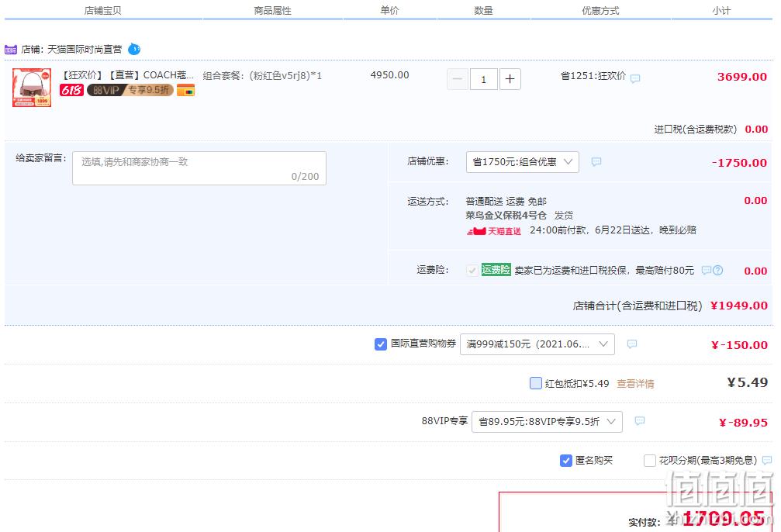Image resolution: width=781 pixels, height=532 pixels.
Task: Enable the 红包抵扣¥5.49 checkbox
Action: click(x=536, y=383)
